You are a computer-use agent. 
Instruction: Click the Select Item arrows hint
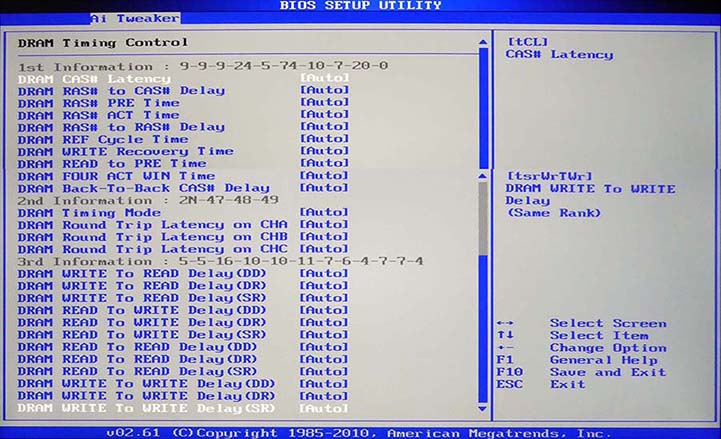pos(572,336)
